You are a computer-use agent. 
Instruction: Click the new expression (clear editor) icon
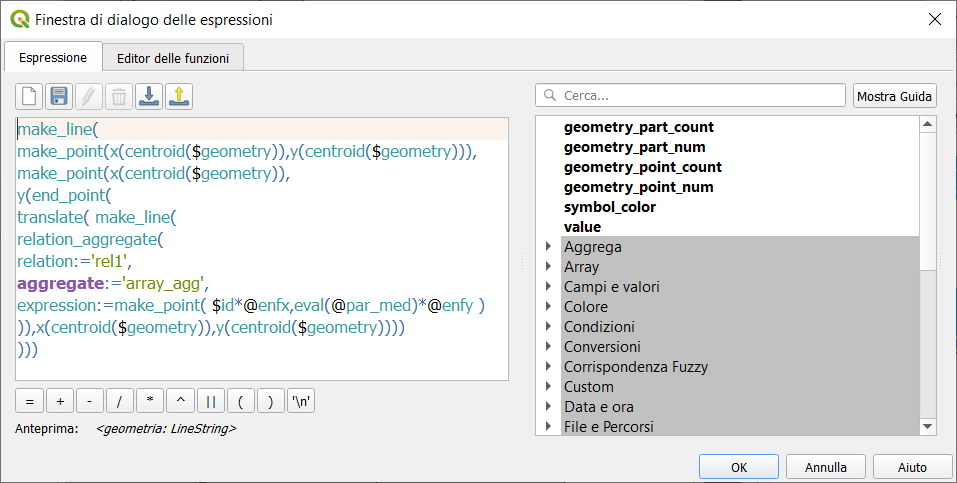coord(29,96)
